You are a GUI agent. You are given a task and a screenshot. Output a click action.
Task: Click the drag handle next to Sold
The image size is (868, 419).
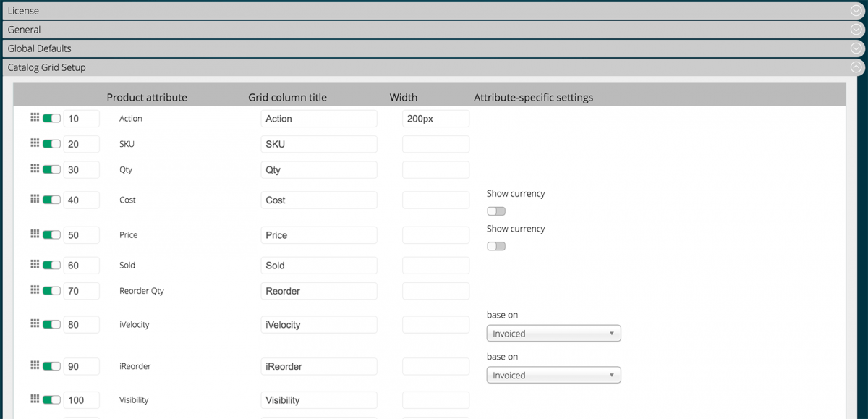tap(35, 264)
